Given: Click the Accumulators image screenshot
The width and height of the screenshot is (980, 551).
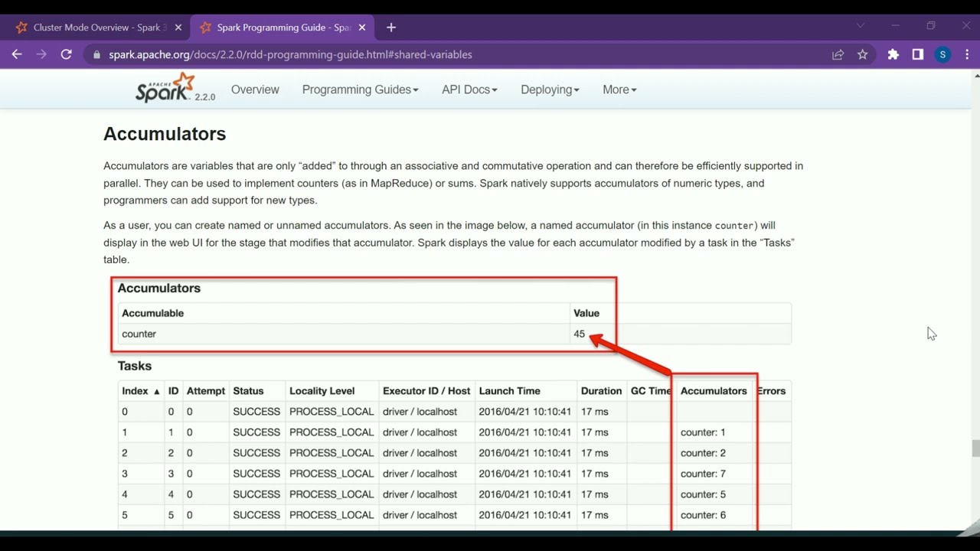Looking at the screenshot, I should coord(452,403).
